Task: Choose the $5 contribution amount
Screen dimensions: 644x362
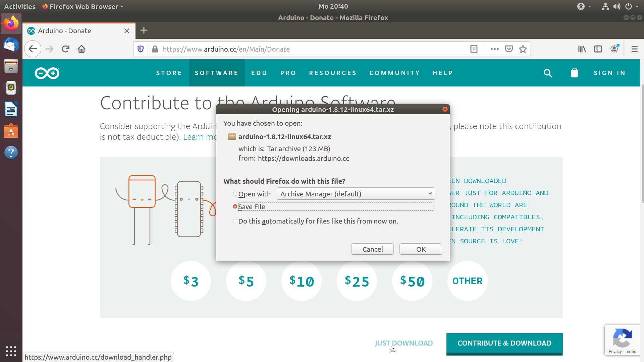Action: pyautogui.click(x=246, y=281)
